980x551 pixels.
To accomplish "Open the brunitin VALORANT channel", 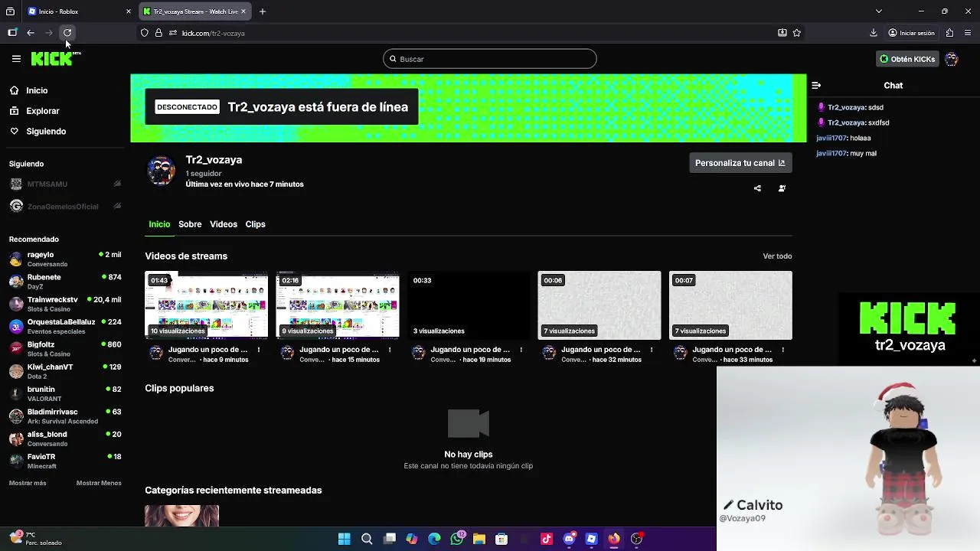I will click(x=65, y=393).
